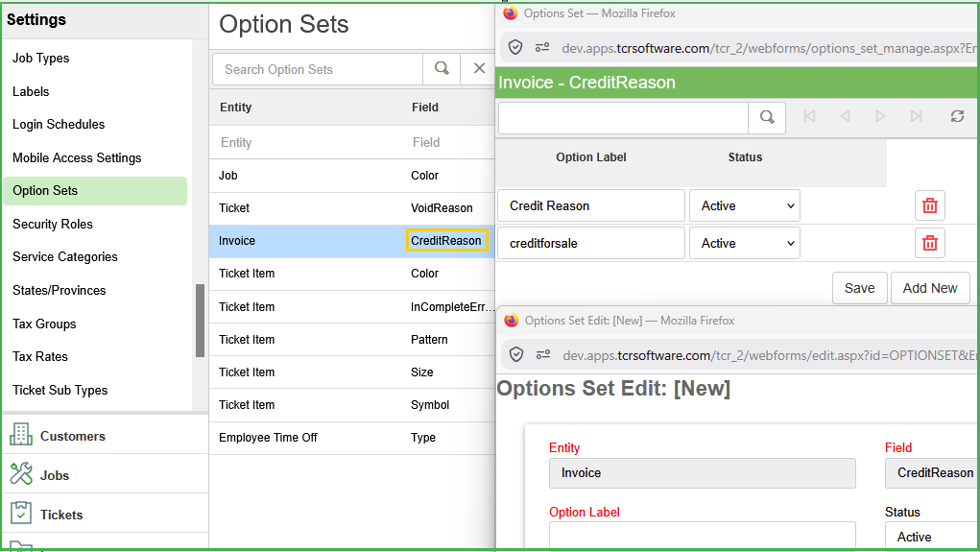Image resolution: width=980 pixels, height=552 pixels.
Task: Click the Settings sidebar scrollbar
Action: (200, 320)
